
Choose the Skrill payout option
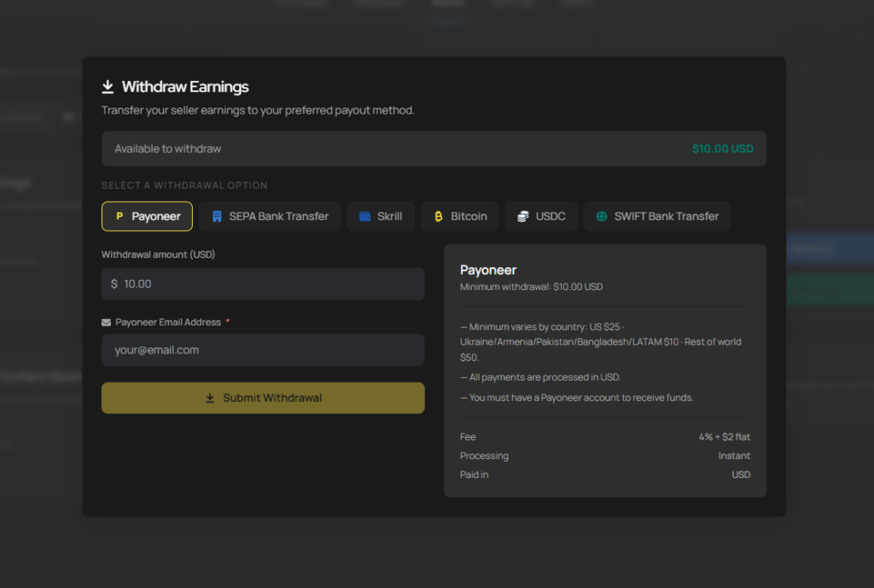pyautogui.click(x=389, y=217)
